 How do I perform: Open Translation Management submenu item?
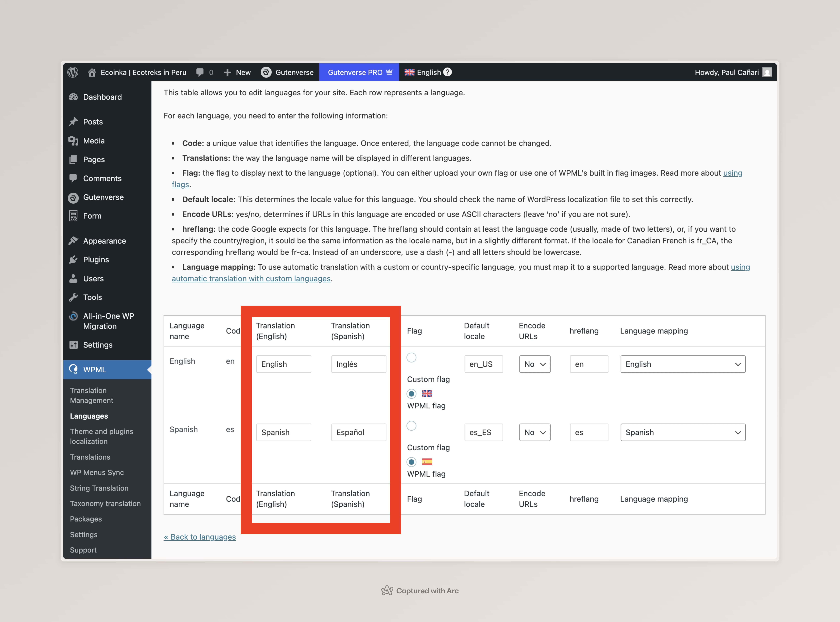[91, 395]
